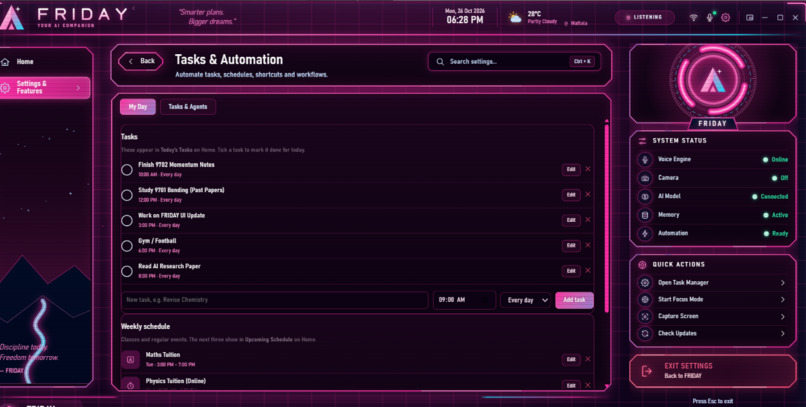
Task: Click the Add task button
Action: pyautogui.click(x=574, y=300)
